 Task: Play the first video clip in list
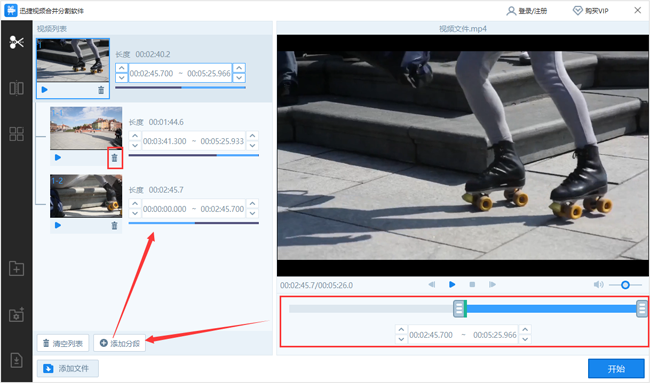[45, 90]
